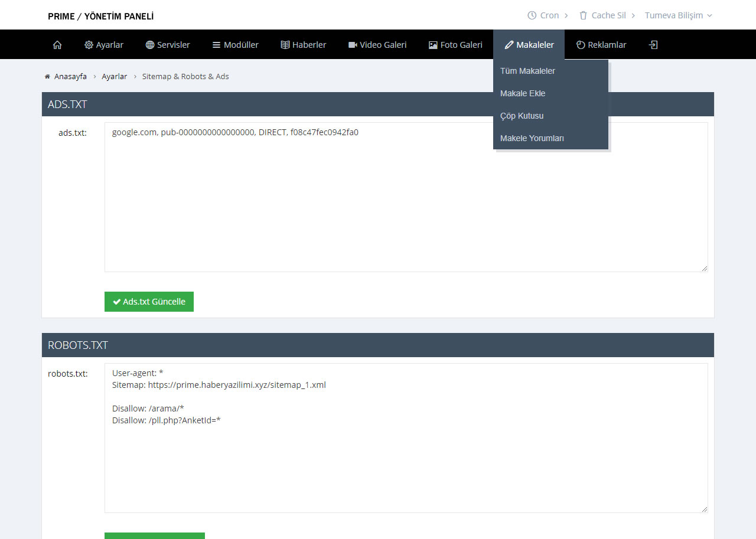Click the ads.txt textarea resize handle

pos(704,268)
